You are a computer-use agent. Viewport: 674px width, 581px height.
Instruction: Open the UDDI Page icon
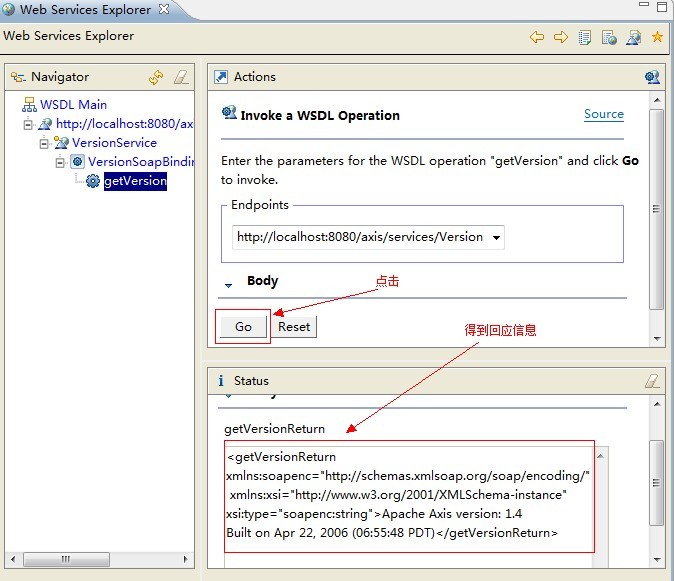pyautogui.click(x=585, y=38)
